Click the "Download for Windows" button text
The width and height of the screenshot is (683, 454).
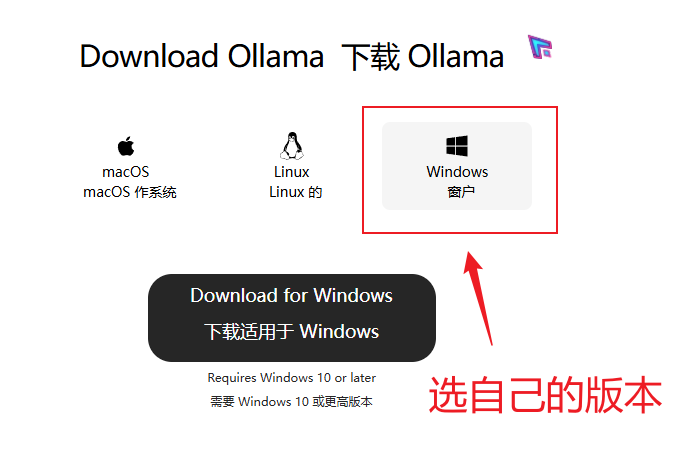[x=291, y=295]
